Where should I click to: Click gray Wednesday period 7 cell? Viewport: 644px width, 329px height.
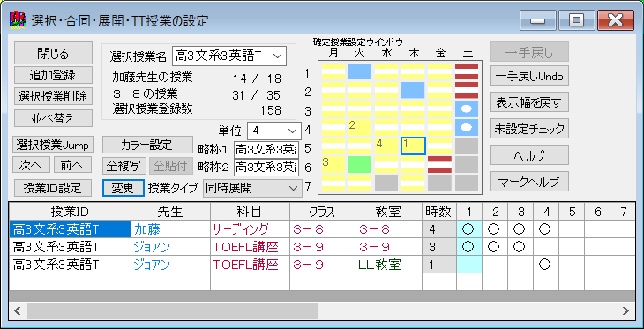[386, 183]
